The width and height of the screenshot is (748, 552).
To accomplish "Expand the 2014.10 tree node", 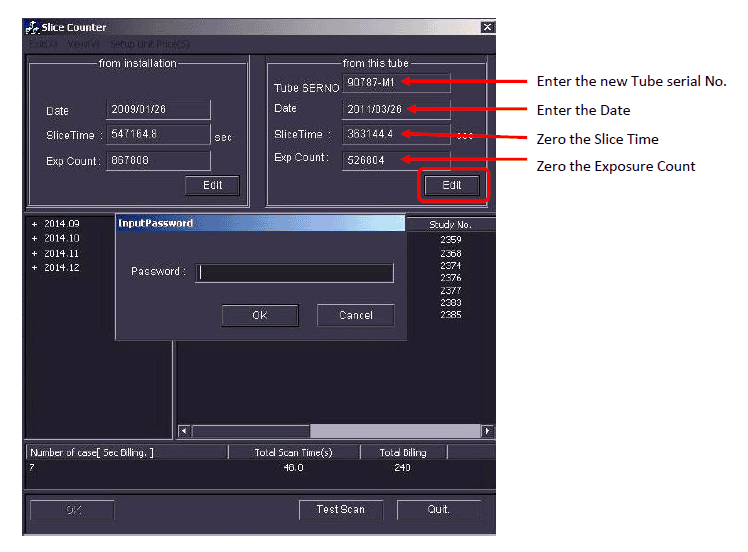I will click(x=34, y=239).
